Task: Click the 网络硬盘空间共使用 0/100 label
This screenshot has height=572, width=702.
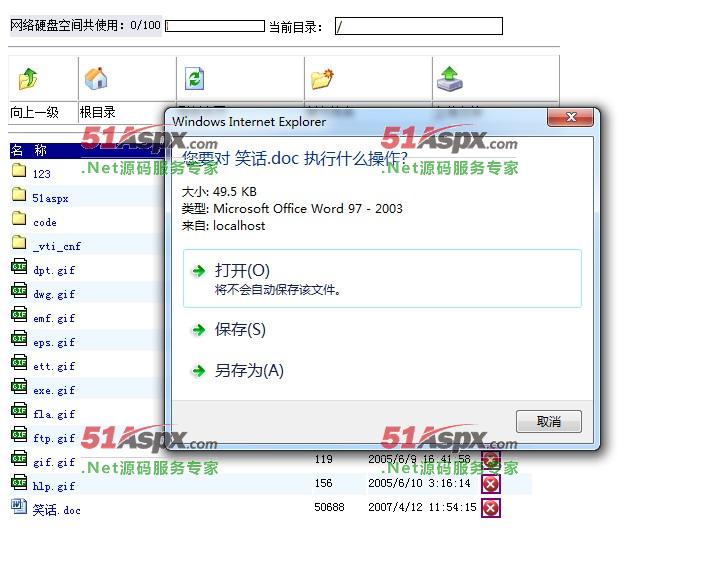Action: click(86, 26)
